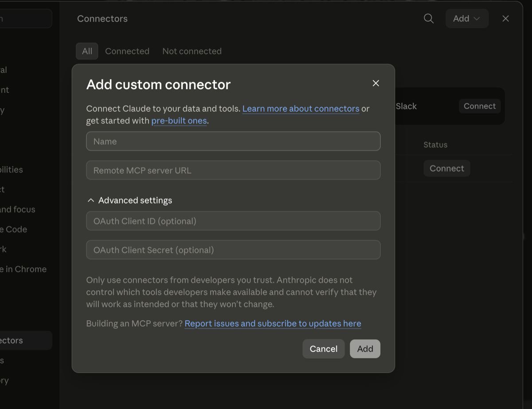Click the Connectors page title
532x409 pixels.
(102, 19)
